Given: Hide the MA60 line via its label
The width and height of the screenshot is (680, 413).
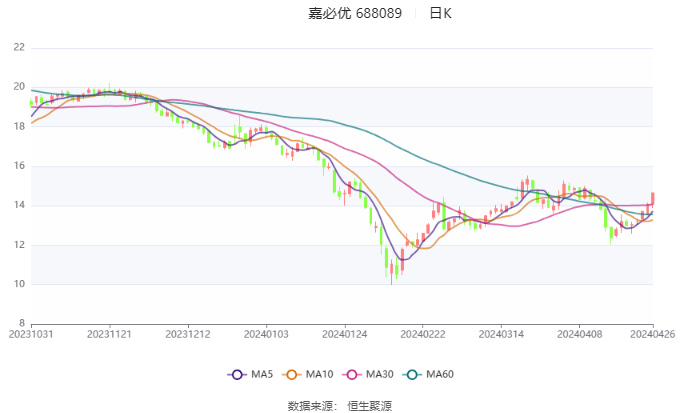Looking at the screenshot, I should point(440,374).
